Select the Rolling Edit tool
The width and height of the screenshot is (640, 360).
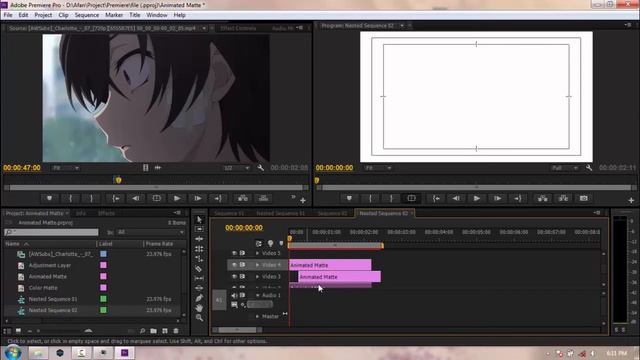(199, 249)
